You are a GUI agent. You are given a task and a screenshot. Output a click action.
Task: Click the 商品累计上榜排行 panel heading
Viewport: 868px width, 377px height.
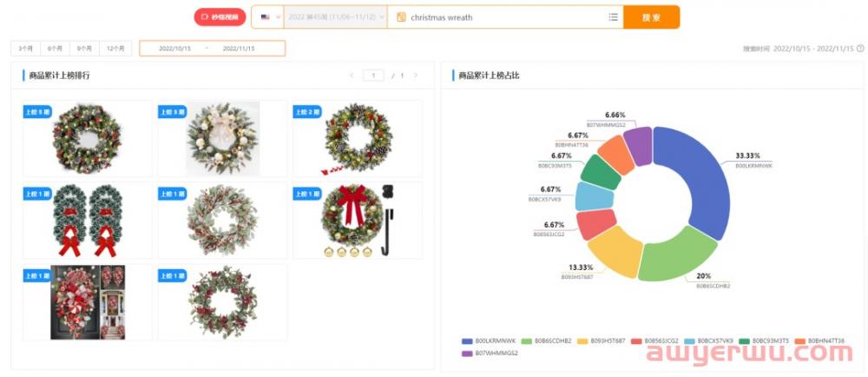click(x=59, y=76)
